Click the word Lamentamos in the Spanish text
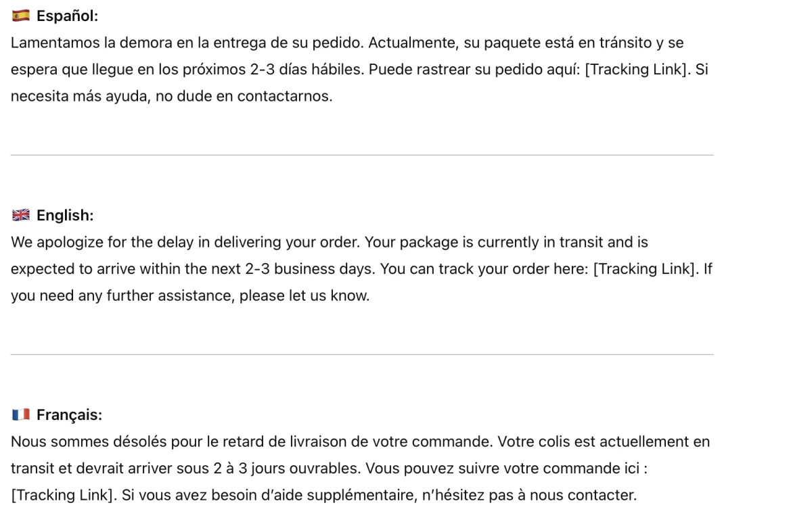Screen dimensions: 812x524 click(x=55, y=43)
